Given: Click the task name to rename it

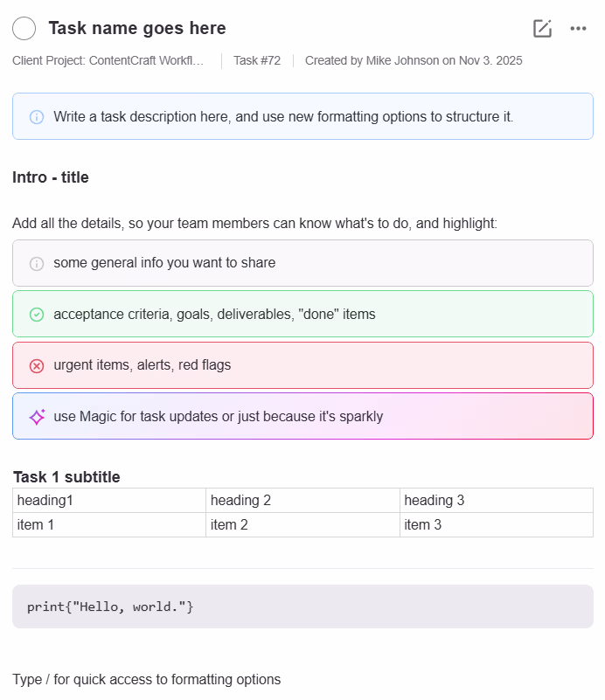Looking at the screenshot, I should click(136, 28).
